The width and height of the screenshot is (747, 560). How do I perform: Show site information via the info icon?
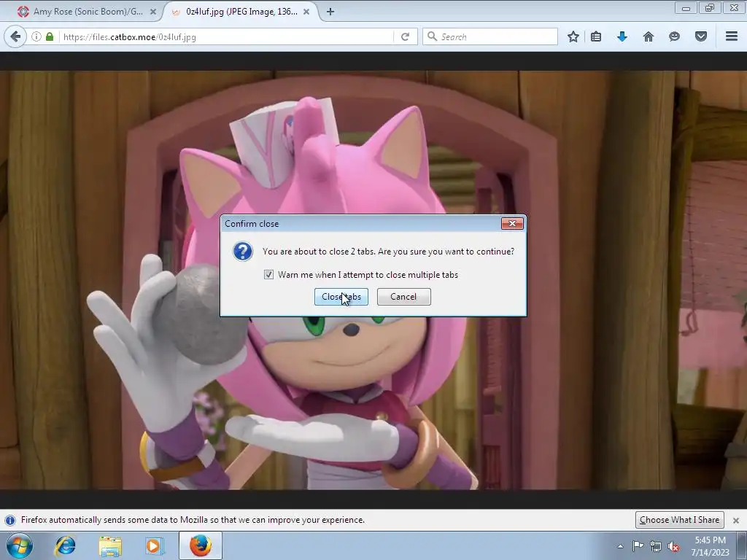(x=36, y=36)
